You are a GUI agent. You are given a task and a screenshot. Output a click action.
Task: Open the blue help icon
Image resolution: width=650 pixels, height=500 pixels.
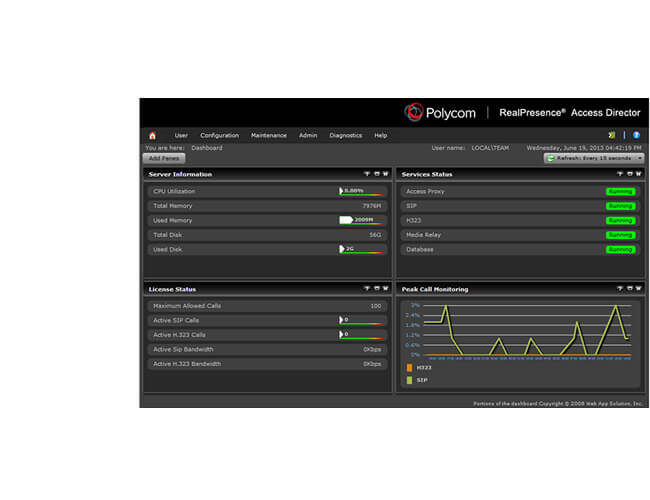coord(636,135)
